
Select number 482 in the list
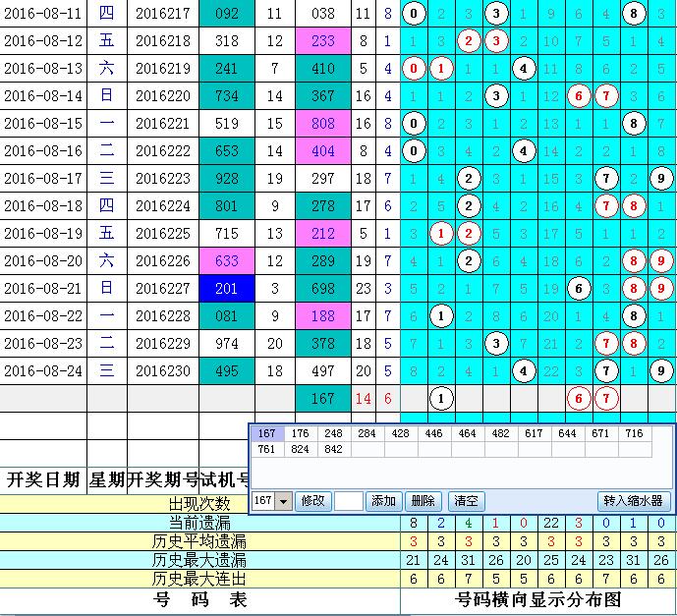[501, 433]
